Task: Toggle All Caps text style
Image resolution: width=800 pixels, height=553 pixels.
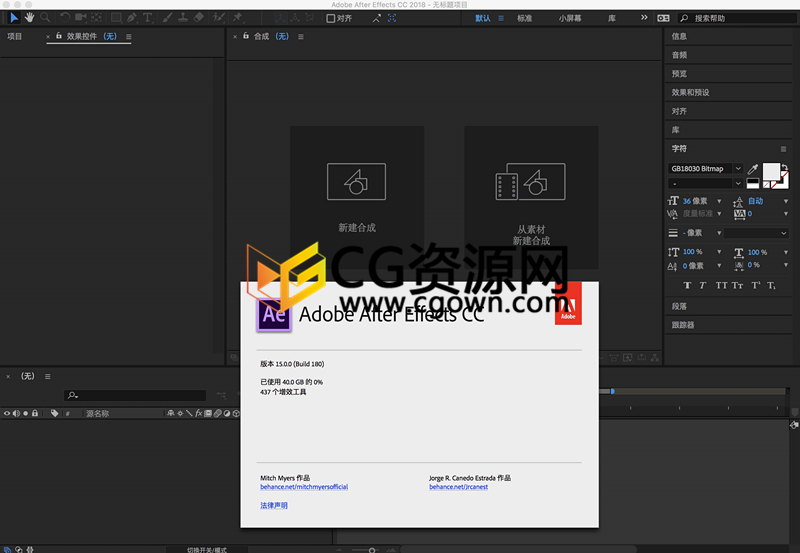Action: 721,285
